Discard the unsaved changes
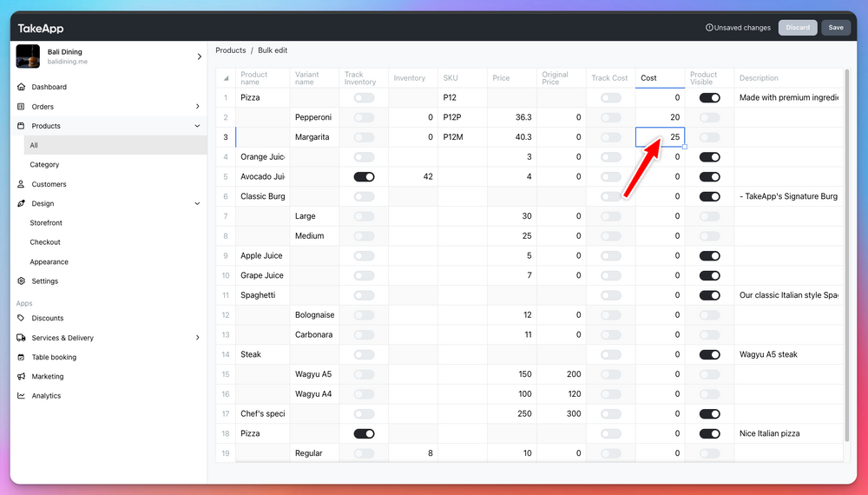This screenshot has width=868, height=495. [797, 27]
